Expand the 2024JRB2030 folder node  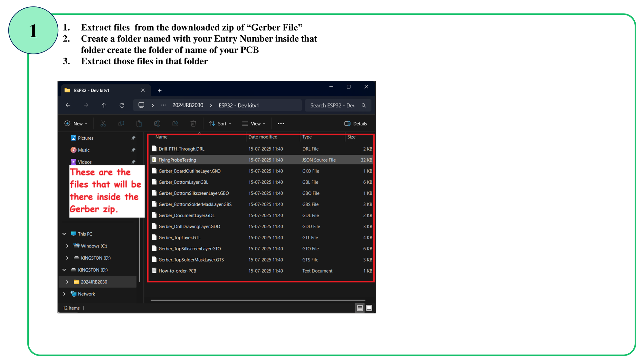[x=67, y=282]
